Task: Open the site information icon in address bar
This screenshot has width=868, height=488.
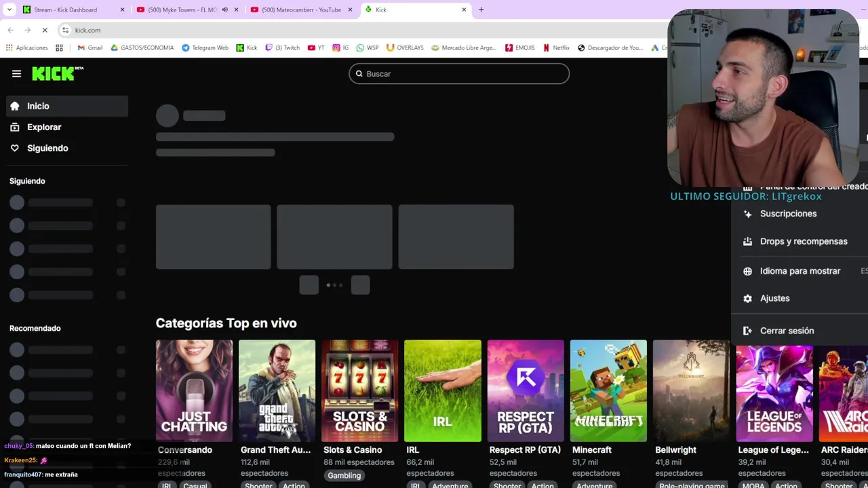Action: pyautogui.click(x=65, y=30)
